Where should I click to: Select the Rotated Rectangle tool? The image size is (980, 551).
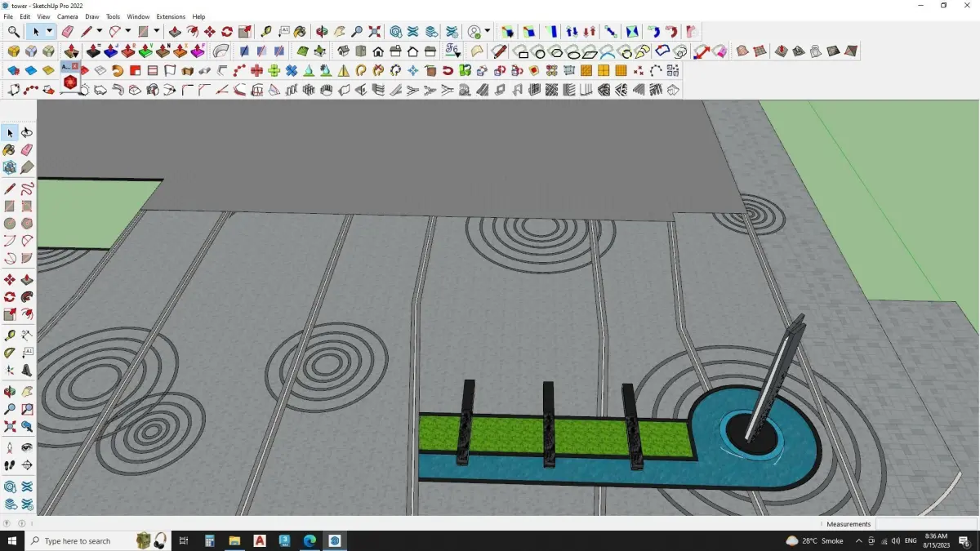(27, 206)
